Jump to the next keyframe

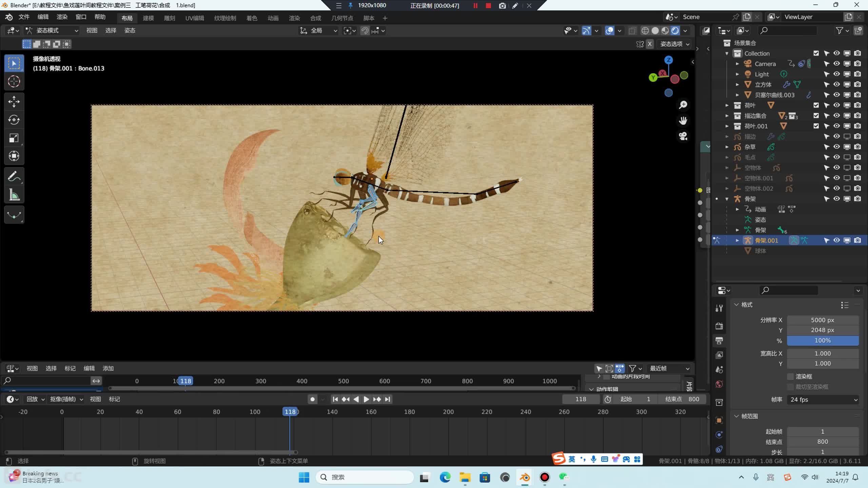(x=377, y=399)
